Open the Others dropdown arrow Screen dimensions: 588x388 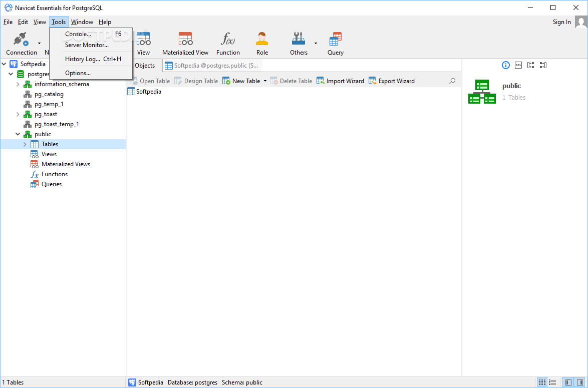pyautogui.click(x=316, y=44)
